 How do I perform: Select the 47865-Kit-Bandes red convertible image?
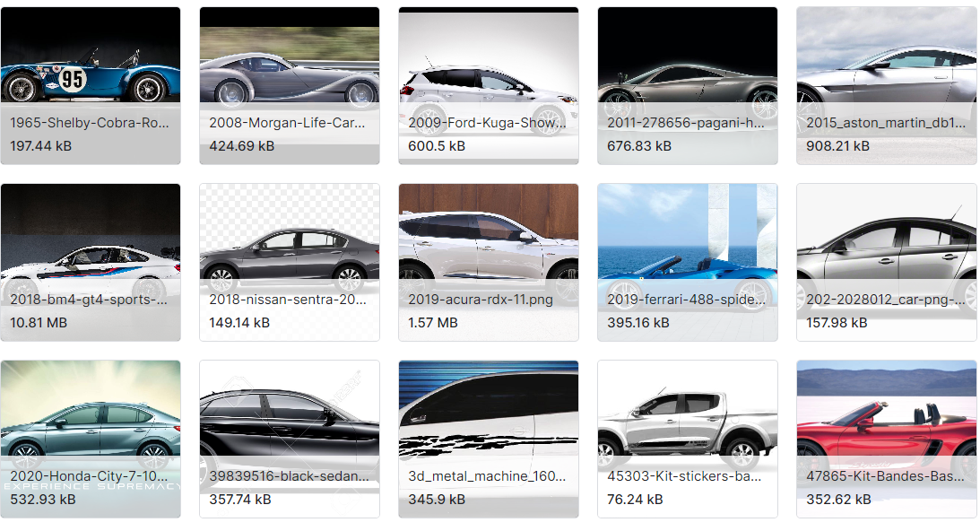tap(886, 413)
